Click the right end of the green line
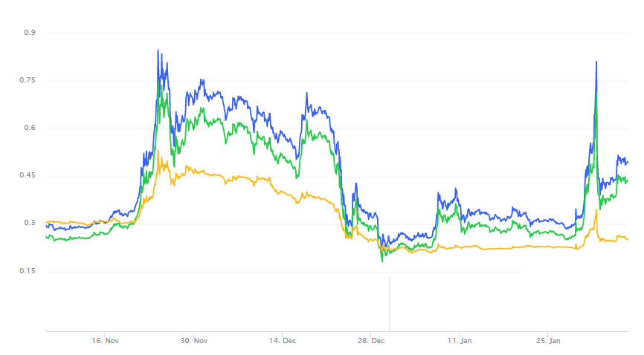This screenshot has width=644, height=355. point(628,180)
